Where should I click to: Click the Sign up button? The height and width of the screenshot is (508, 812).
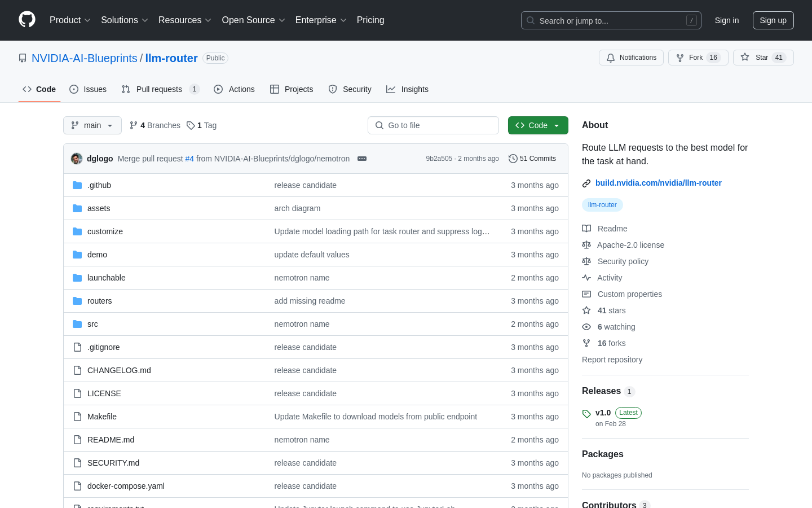coord(773,20)
